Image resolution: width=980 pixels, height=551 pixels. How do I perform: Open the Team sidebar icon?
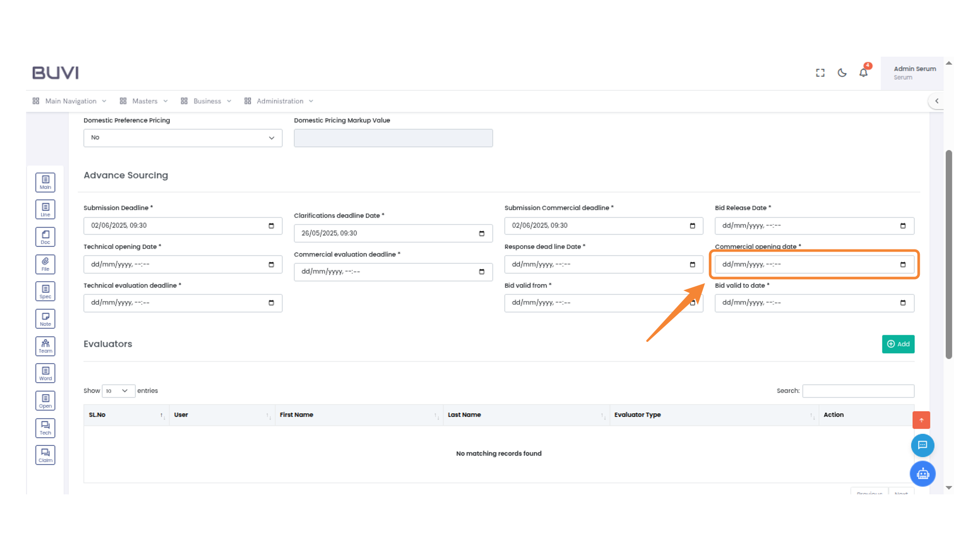click(x=45, y=346)
